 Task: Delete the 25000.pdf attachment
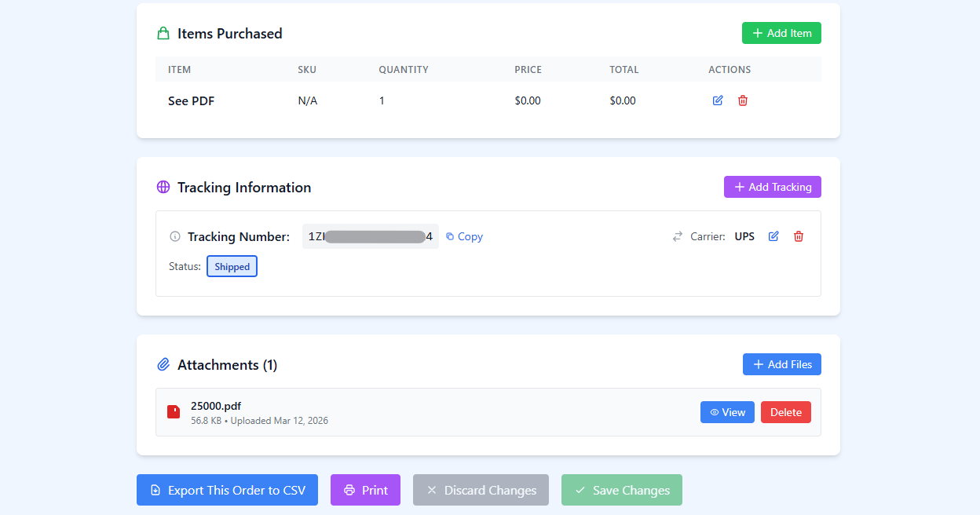click(785, 411)
